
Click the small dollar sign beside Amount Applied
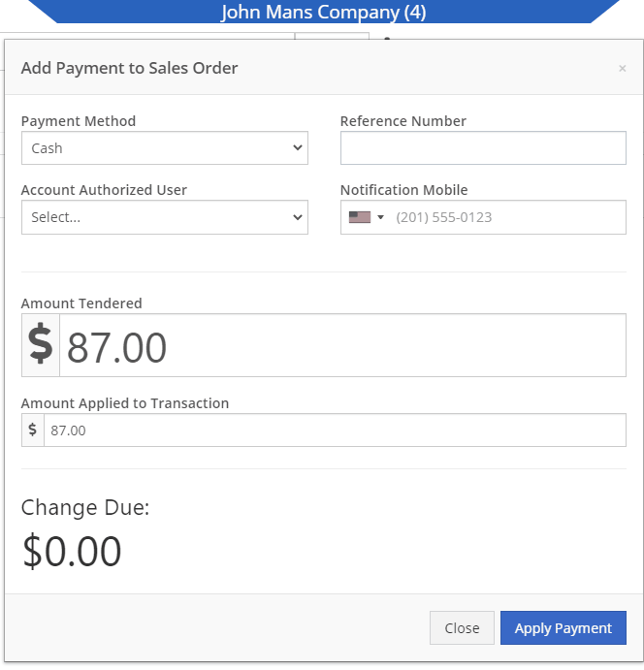(33, 430)
